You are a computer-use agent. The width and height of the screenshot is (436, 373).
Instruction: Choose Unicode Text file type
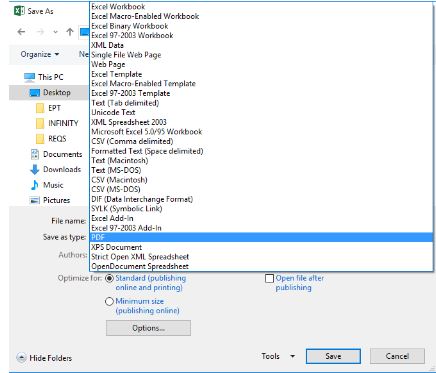262,112
